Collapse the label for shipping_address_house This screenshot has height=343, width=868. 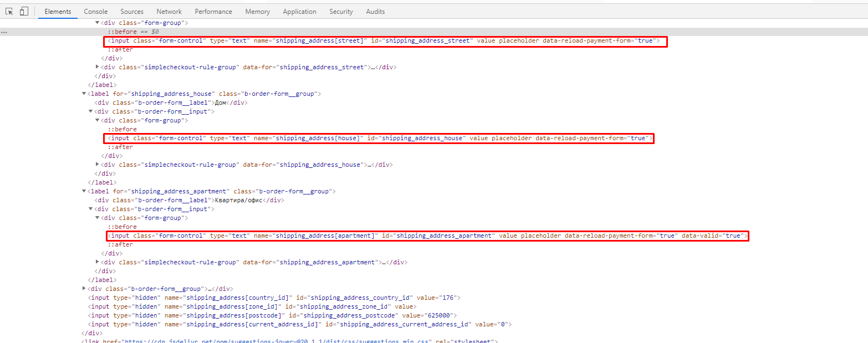(x=84, y=94)
